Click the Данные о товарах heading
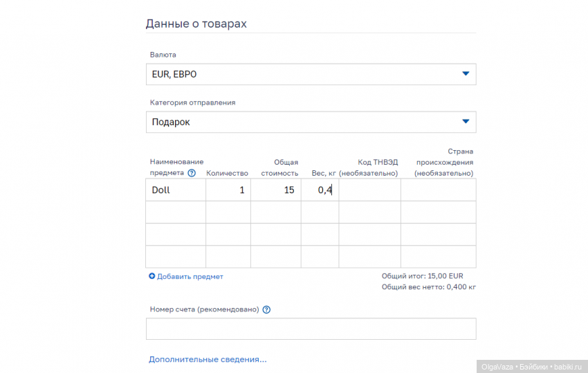The width and height of the screenshot is (588, 373). [x=196, y=24]
